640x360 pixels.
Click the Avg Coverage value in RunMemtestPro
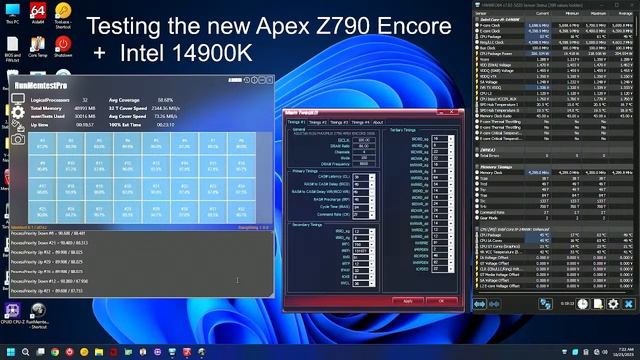(165, 100)
